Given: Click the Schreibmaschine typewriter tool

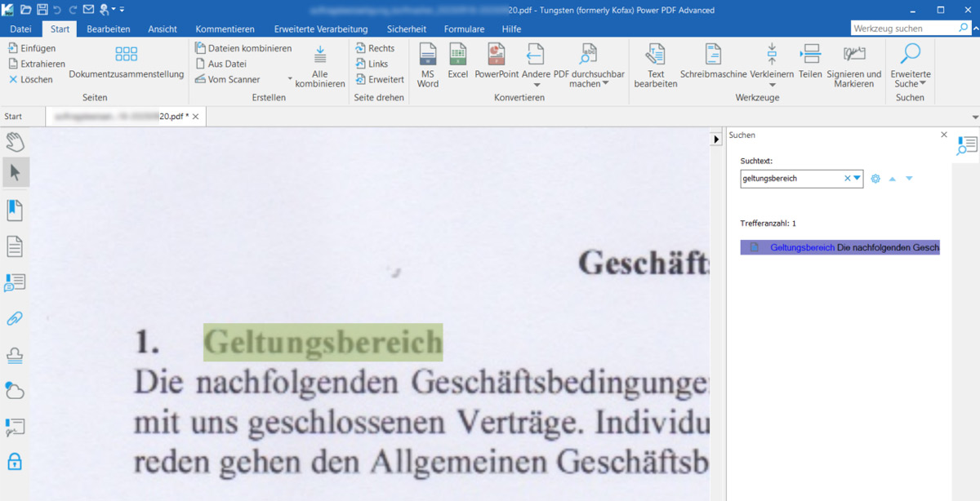Looking at the screenshot, I should click(713, 61).
